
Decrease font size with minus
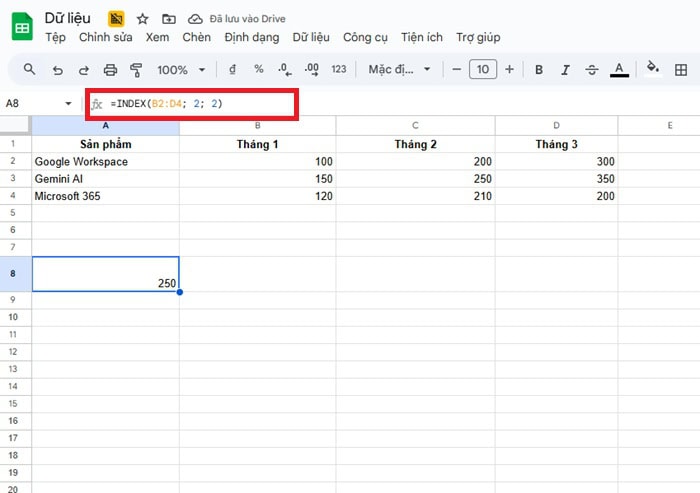point(456,69)
